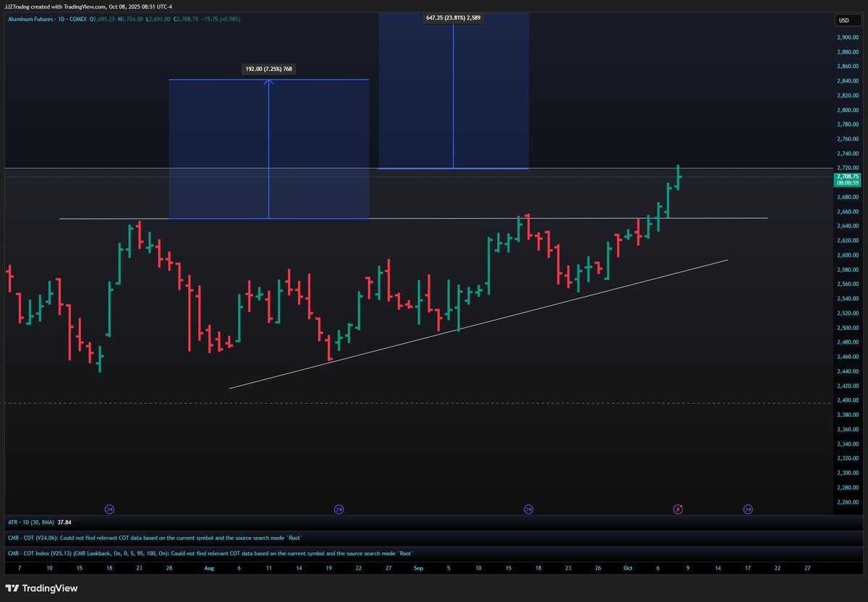The width and height of the screenshot is (868, 602).
Task: Click the 'CMR · COT Index (V25.13)' indicator row
Action: [210, 554]
